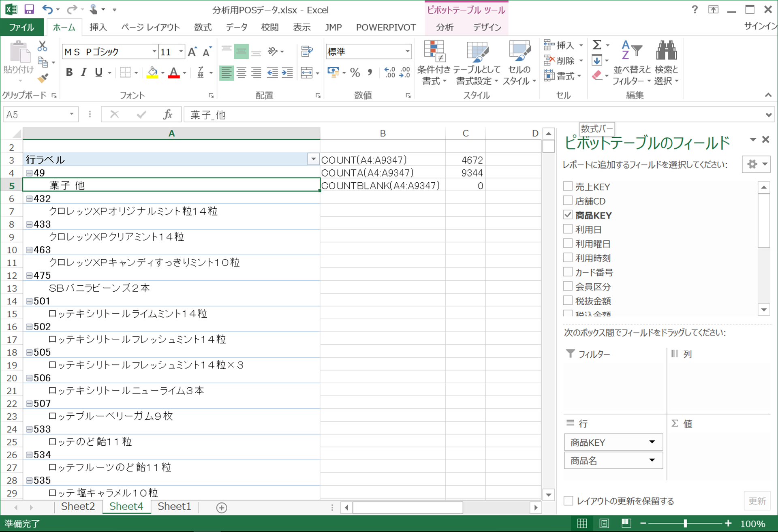Screen dimensions: 778x532
Task: Open Sort and Filter (並べ替えとフィルター)
Action: click(631, 63)
